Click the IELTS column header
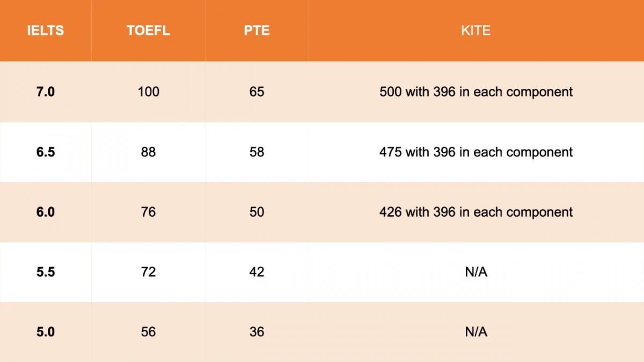 pyautogui.click(x=46, y=30)
